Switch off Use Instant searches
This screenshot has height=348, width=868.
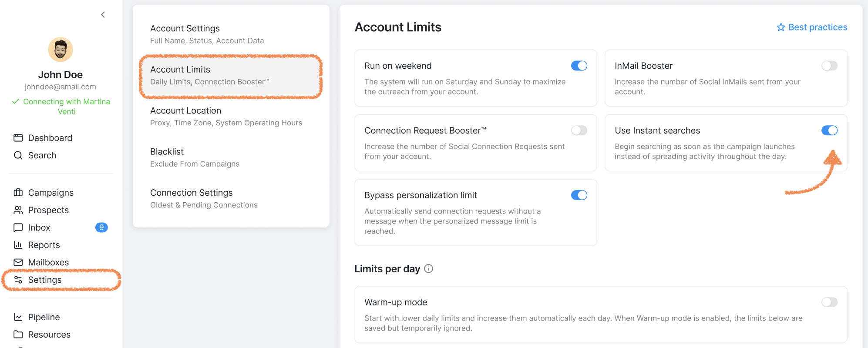click(829, 130)
